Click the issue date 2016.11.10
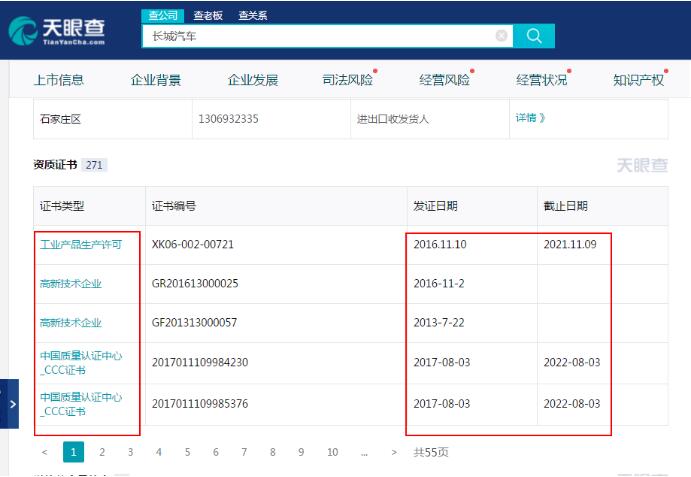 (440, 244)
